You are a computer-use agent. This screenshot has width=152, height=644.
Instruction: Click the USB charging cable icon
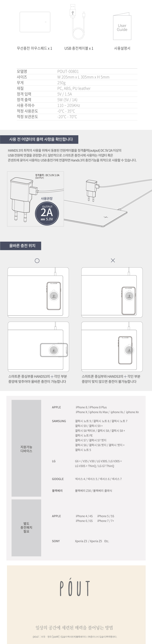pos(79,22)
